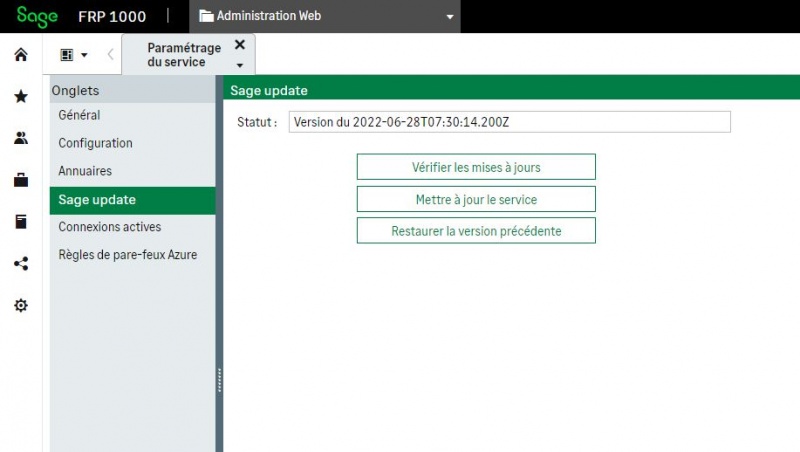Open the book icon in sidebar

coord(21,221)
